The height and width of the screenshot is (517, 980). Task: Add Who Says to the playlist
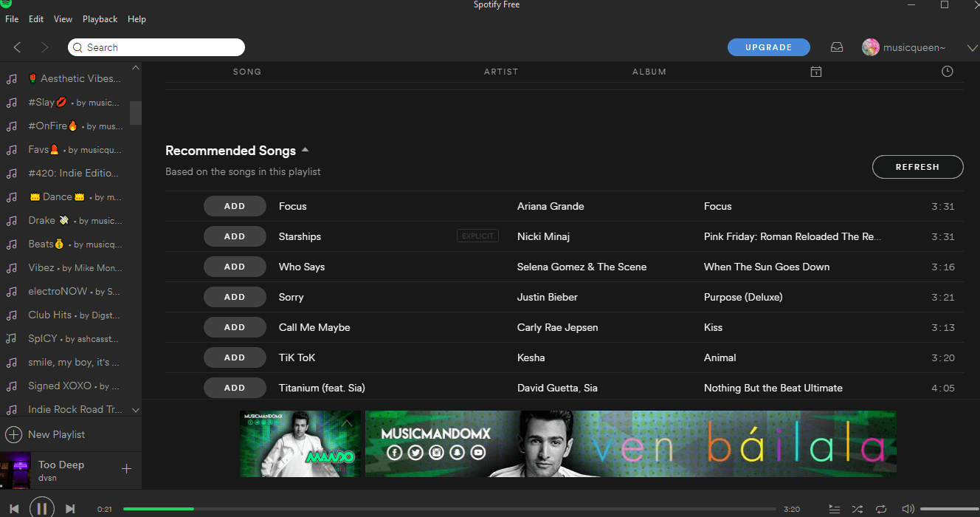coord(235,267)
